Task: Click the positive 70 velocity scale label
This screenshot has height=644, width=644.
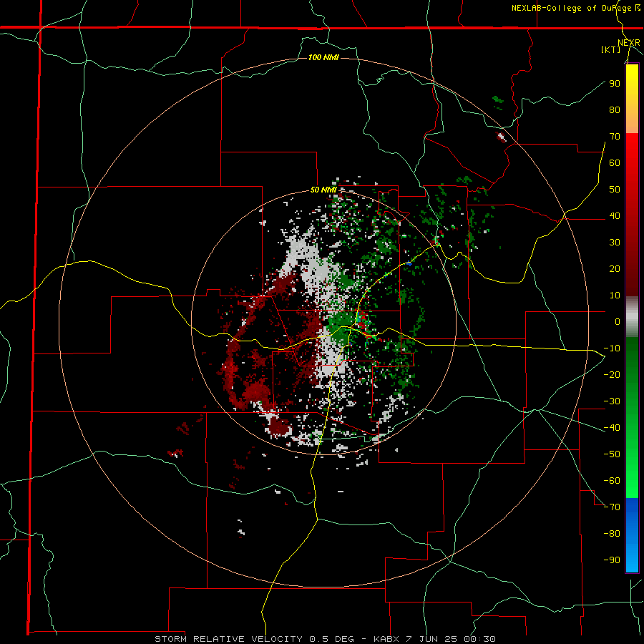Action: point(615,137)
